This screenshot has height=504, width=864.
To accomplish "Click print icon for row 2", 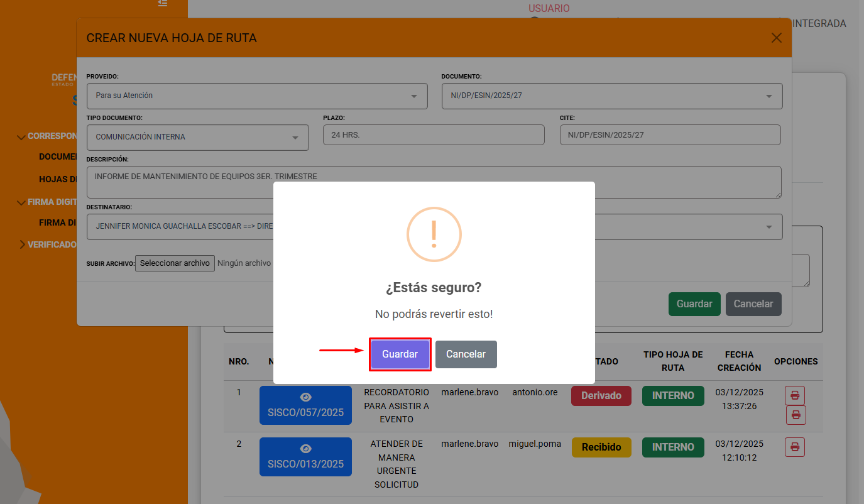I will pos(795,447).
